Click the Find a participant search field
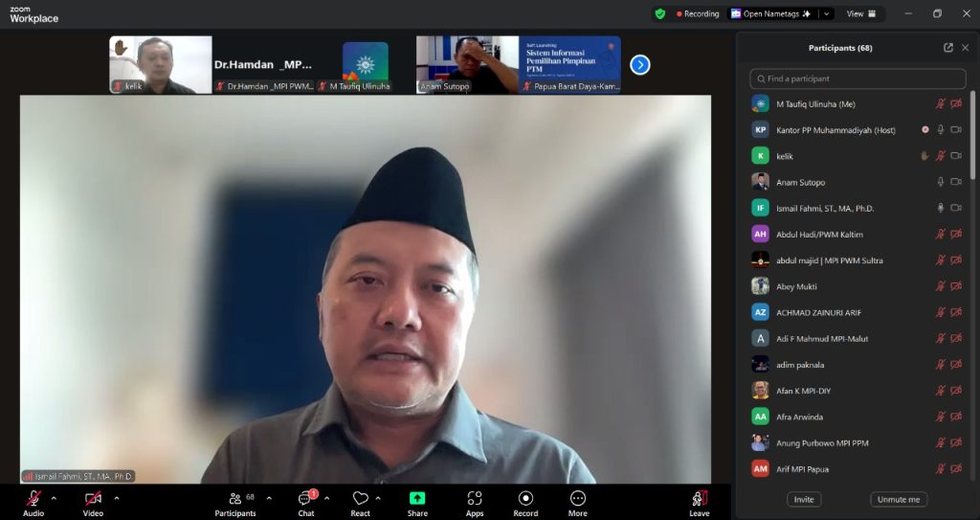980x520 pixels. [857, 79]
